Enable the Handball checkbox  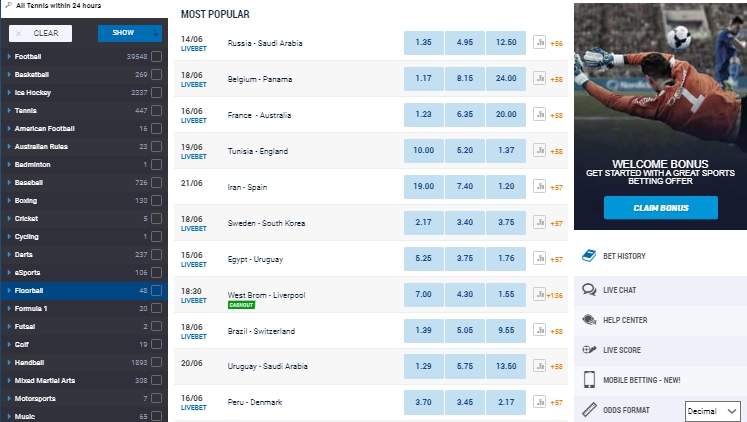(157, 362)
